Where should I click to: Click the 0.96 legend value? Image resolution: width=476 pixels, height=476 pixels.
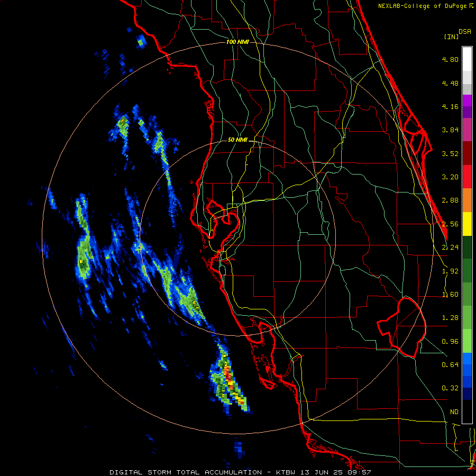coord(450,342)
